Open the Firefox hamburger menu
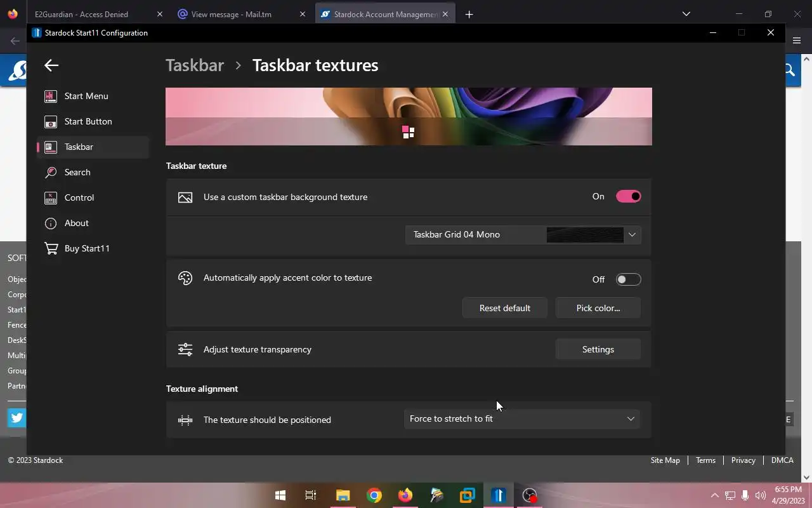The width and height of the screenshot is (812, 508). coord(797,41)
